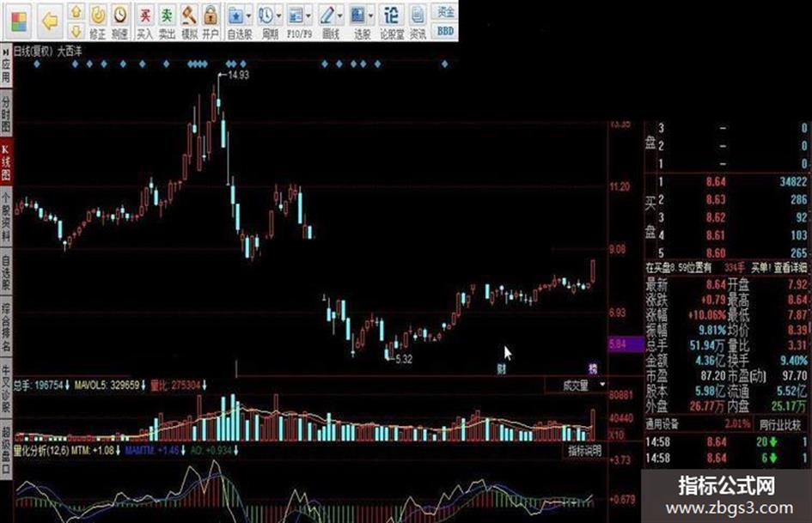Open the 论股堂 forum icon
812x523 pixels.
point(392,15)
